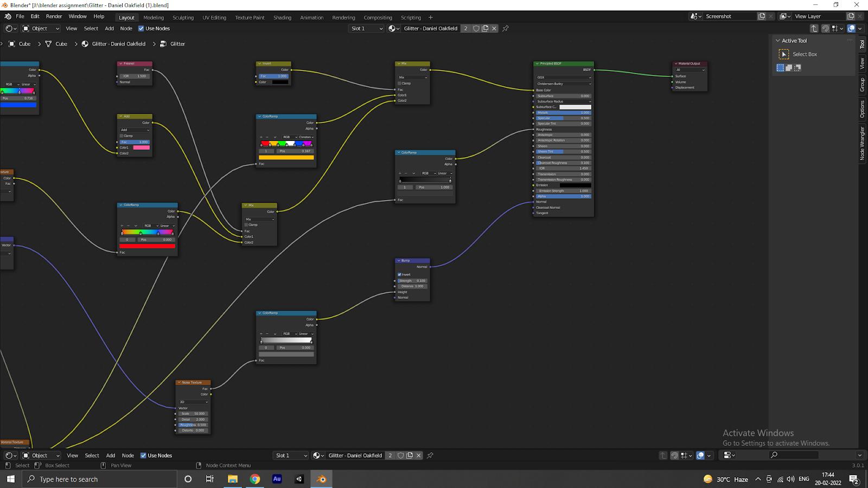Choose Subtract selection mode icon
The image size is (868, 488).
pos(797,68)
